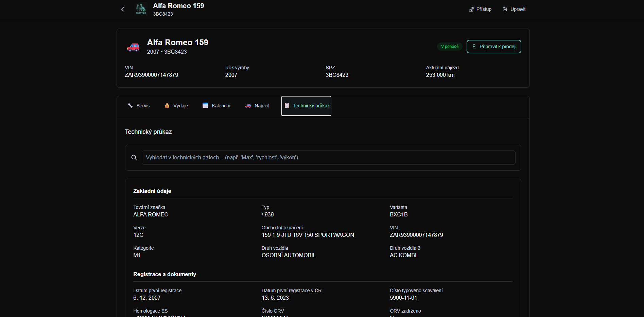
Task: Click the lock icon in Připravit k prodeji
Action: pos(474,47)
